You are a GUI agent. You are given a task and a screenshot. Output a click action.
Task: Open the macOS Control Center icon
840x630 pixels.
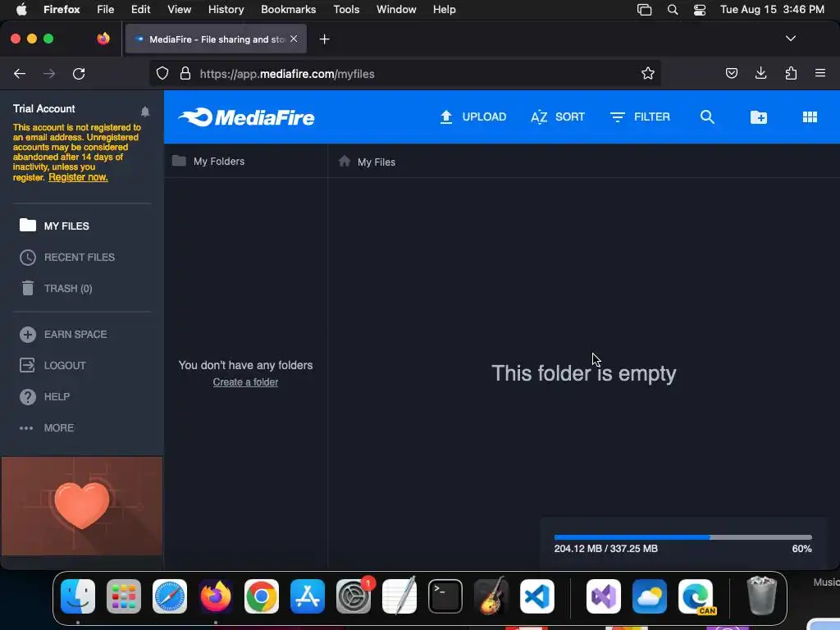pyautogui.click(x=700, y=10)
